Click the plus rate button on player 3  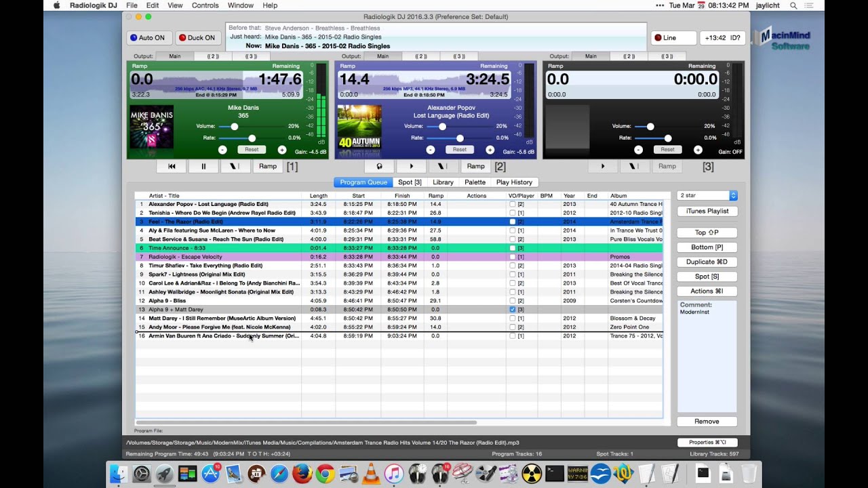point(698,150)
